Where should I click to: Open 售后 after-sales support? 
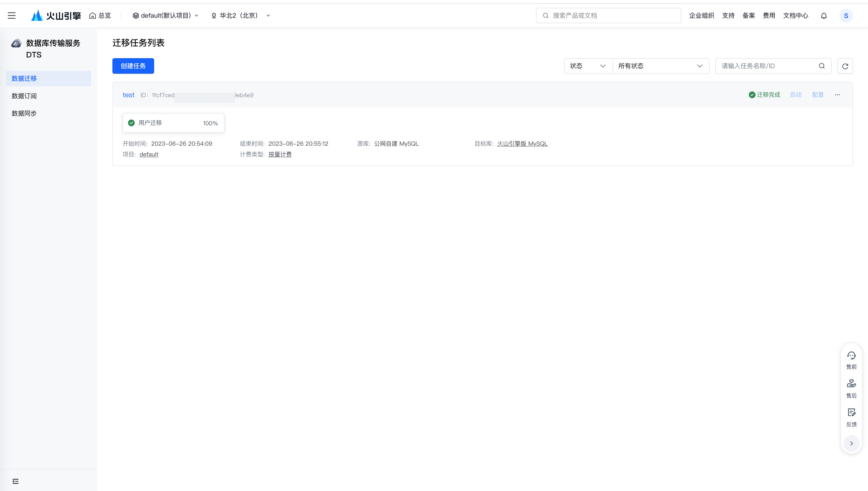(852, 389)
